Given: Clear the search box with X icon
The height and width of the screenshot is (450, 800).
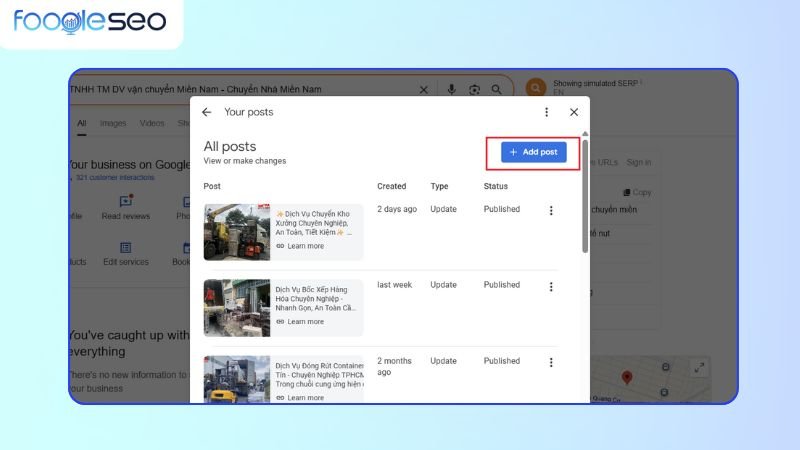Looking at the screenshot, I should 423,90.
